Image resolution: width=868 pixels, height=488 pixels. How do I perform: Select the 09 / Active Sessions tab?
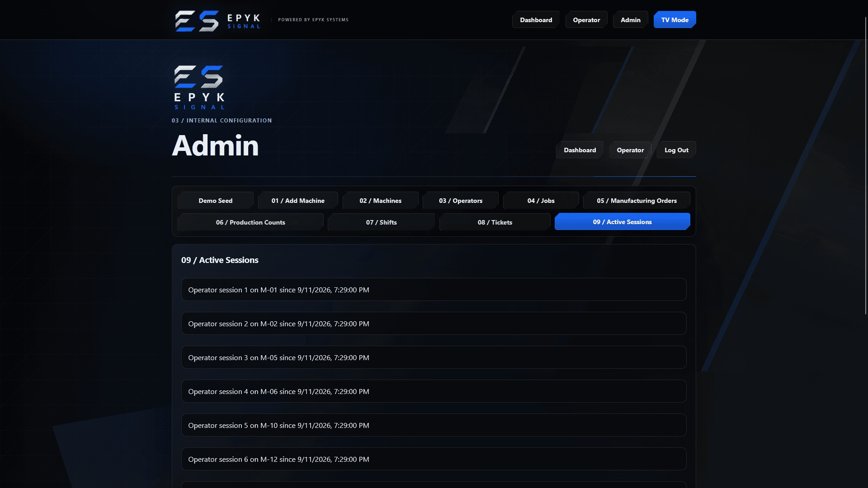pos(622,222)
